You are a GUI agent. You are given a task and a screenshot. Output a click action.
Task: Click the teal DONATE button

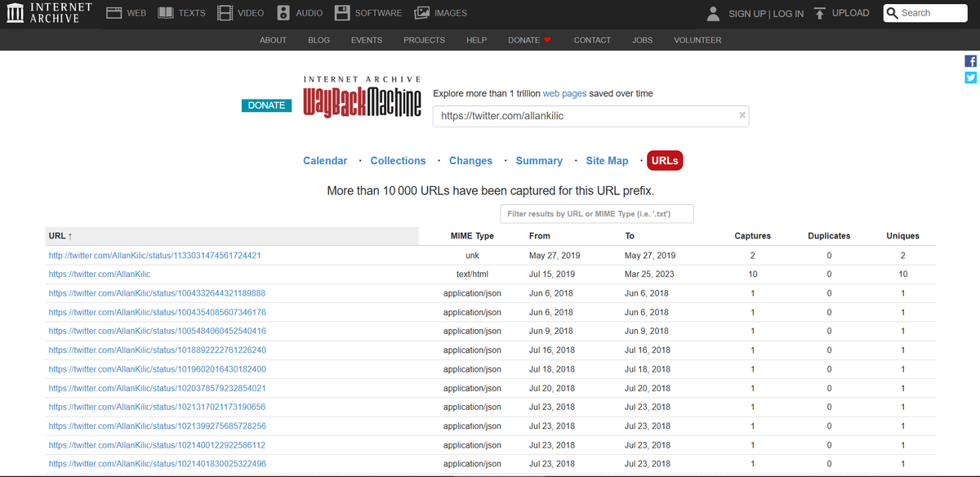click(x=266, y=105)
